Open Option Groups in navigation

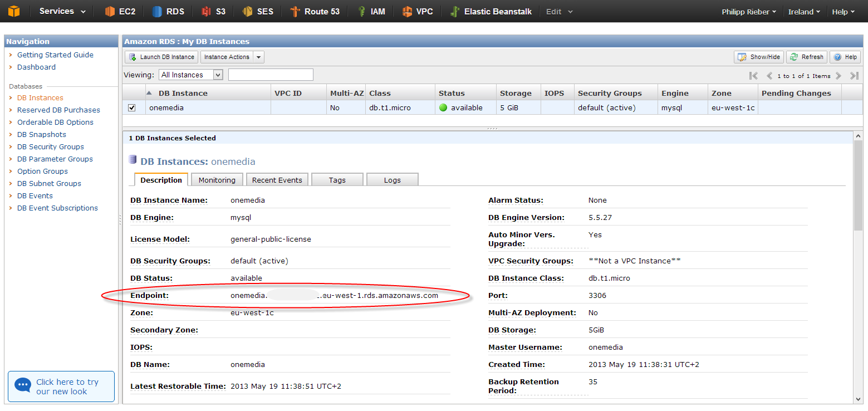pos(42,171)
